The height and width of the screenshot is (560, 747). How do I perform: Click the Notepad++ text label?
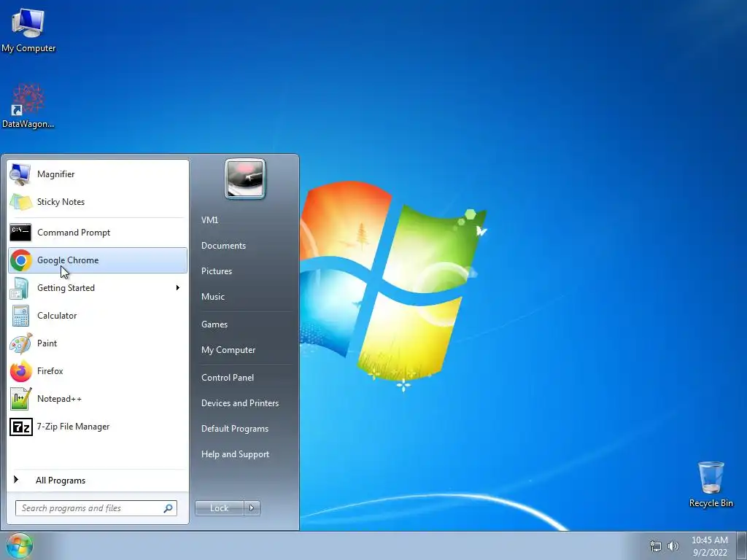59,399
